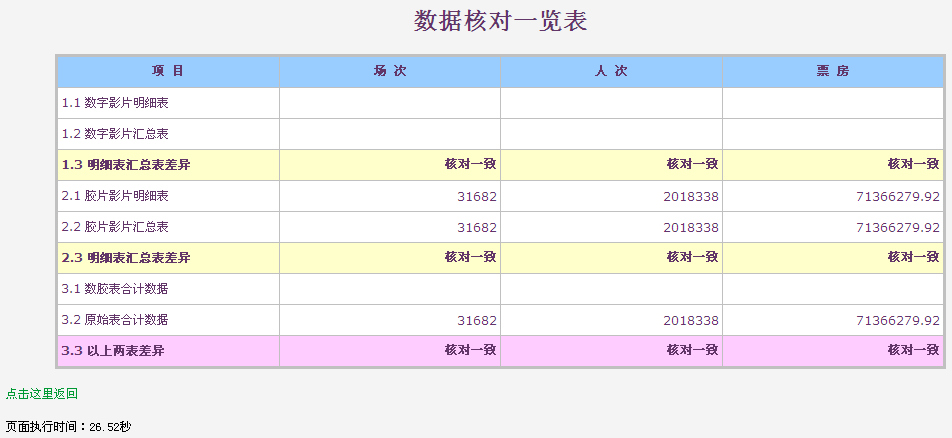Click 2018338 in the 2.1 胶片影片明细表 row
Image resolution: width=952 pixels, height=438 pixels.
click(x=691, y=196)
